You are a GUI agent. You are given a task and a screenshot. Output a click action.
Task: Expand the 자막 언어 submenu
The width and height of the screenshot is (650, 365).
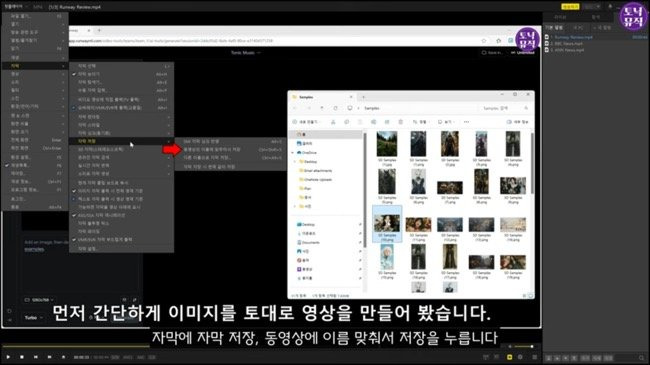[x=121, y=117]
